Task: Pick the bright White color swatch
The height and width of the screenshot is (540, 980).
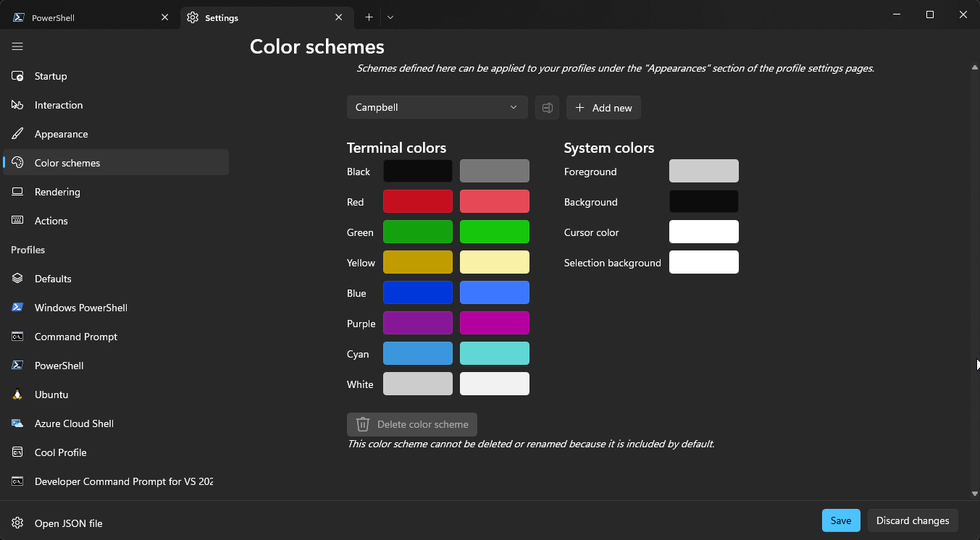Action: click(x=495, y=384)
